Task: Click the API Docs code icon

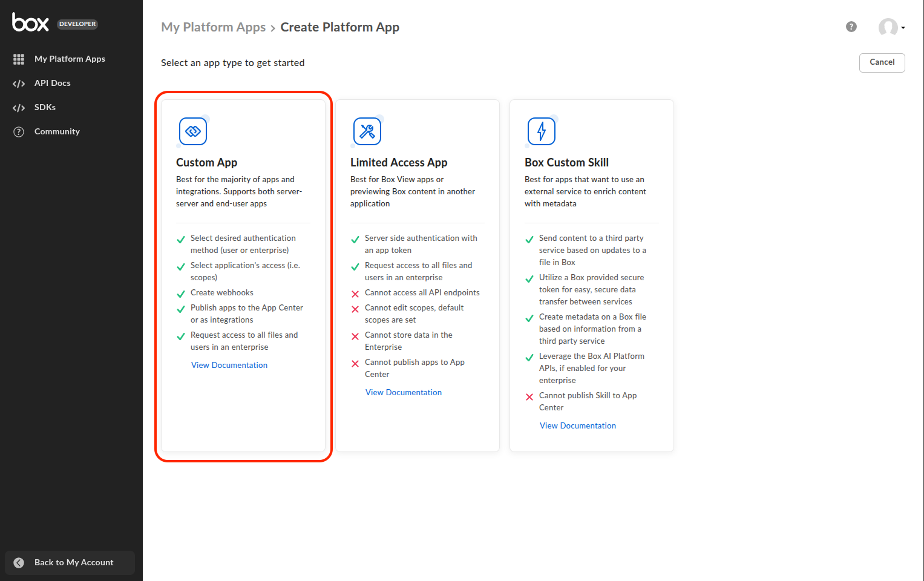Action: (x=19, y=84)
